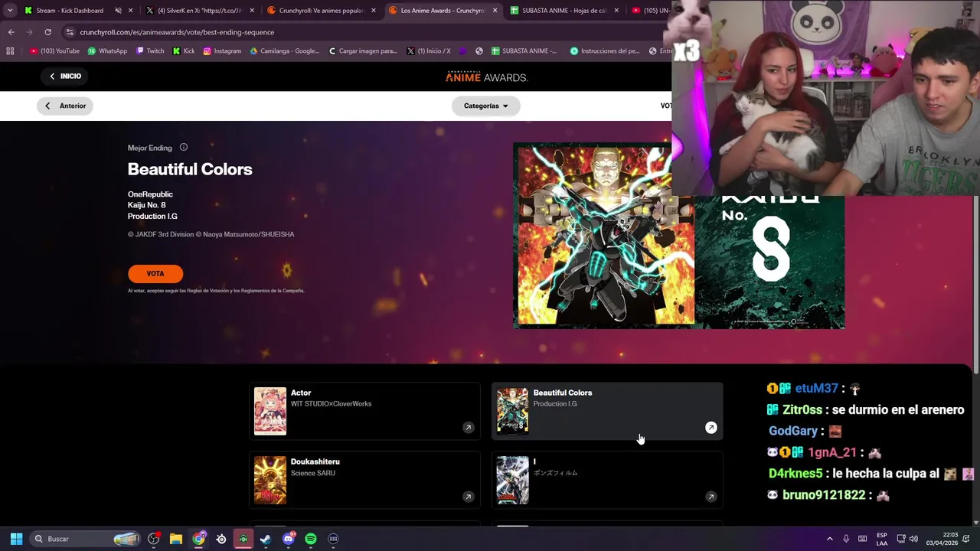The height and width of the screenshot is (551, 980).
Task: Open the arrow icon on Actor card
Action: coord(468,428)
